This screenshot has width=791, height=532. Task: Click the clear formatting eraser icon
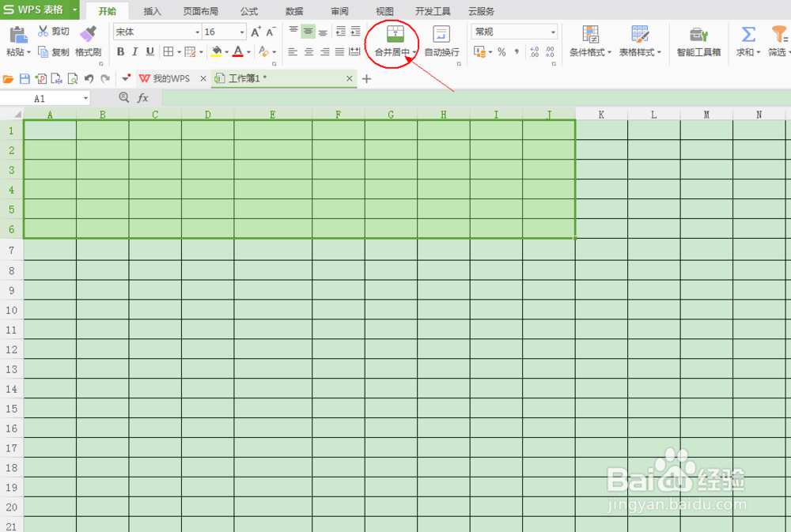[x=263, y=51]
